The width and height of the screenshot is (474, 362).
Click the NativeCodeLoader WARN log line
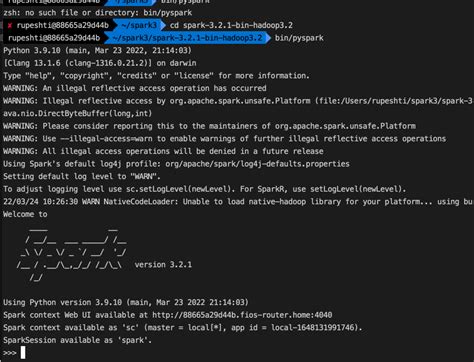click(x=238, y=202)
